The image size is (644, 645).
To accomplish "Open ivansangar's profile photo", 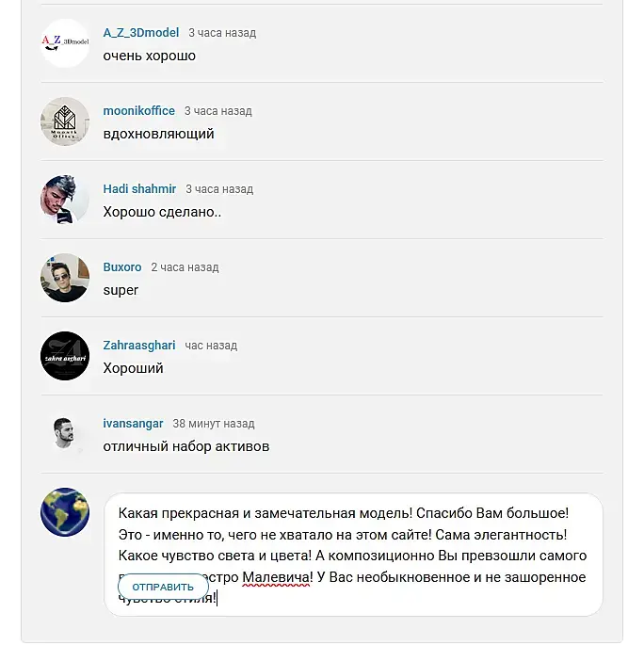I will click(65, 434).
